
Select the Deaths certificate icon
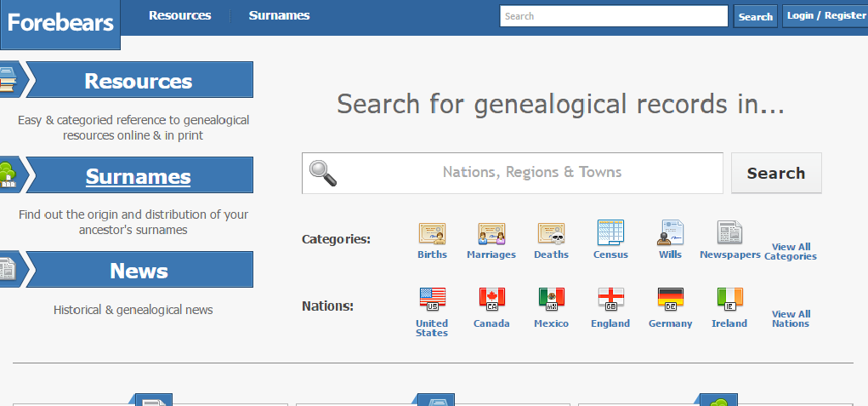click(x=552, y=234)
